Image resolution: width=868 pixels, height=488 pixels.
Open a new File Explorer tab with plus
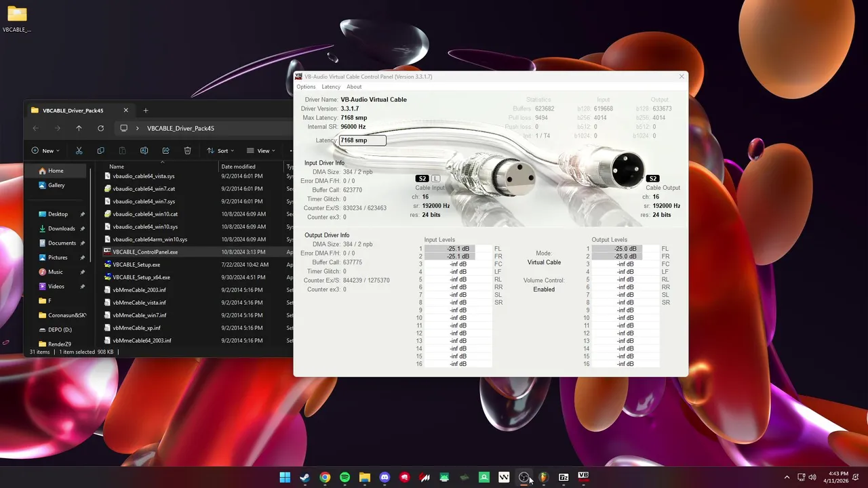[x=145, y=110]
